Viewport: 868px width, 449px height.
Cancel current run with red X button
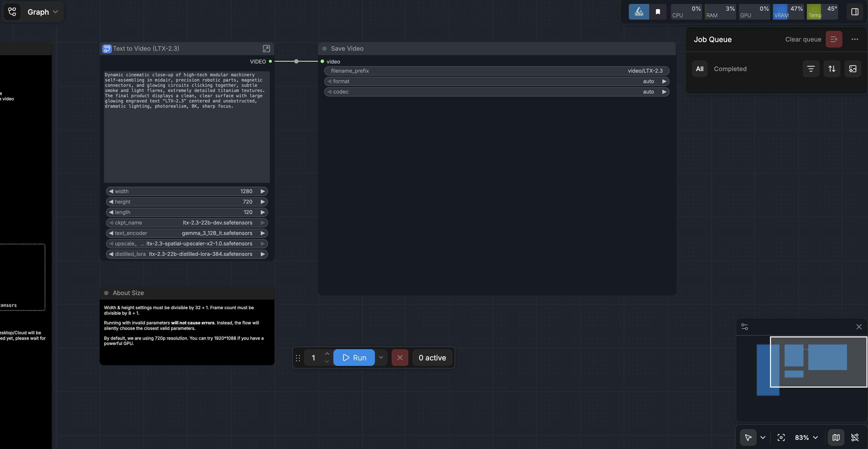[x=400, y=357]
